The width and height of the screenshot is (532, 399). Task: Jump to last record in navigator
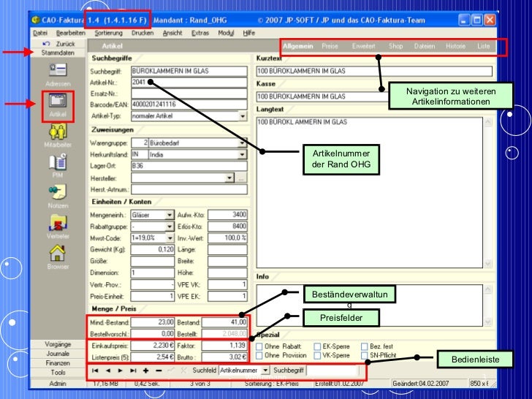click(x=133, y=370)
